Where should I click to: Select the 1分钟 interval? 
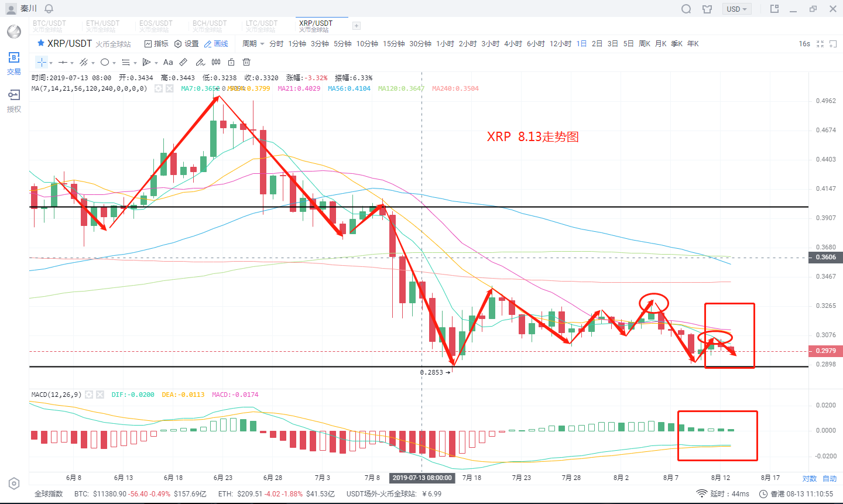coord(297,44)
